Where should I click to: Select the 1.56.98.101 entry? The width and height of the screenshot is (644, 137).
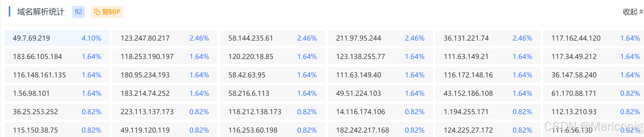(x=57, y=93)
